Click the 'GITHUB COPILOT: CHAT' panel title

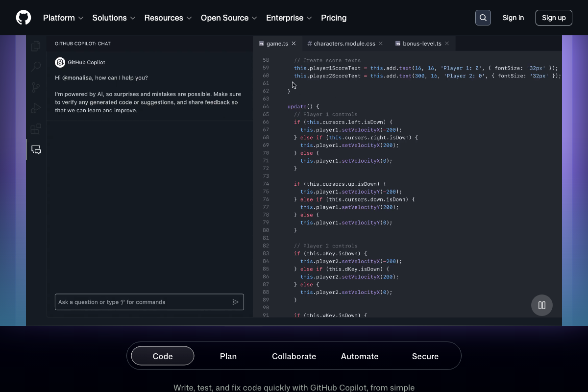(x=83, y=44)
